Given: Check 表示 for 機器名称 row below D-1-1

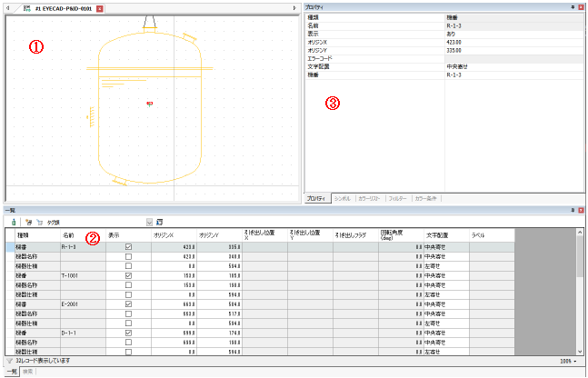Looking at the screenshot, I should [129, 343].
